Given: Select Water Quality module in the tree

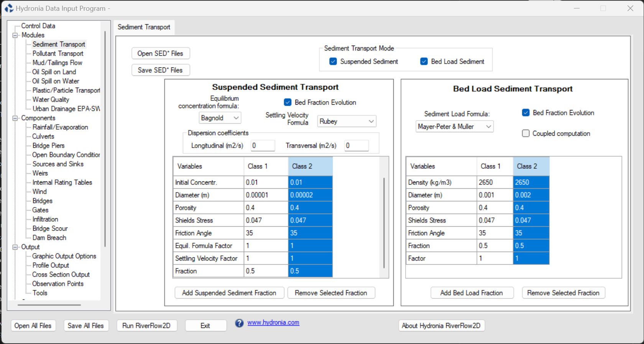Looking at the screenshot, I should coord(51,99).
